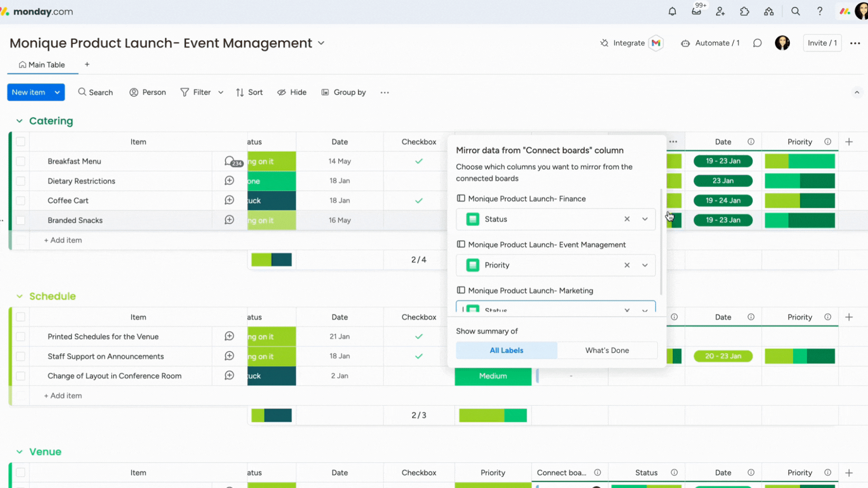The width and height of the screenshot is (868, 488).
Task: Add update to Dietary Restrictions
Action: 229,181
